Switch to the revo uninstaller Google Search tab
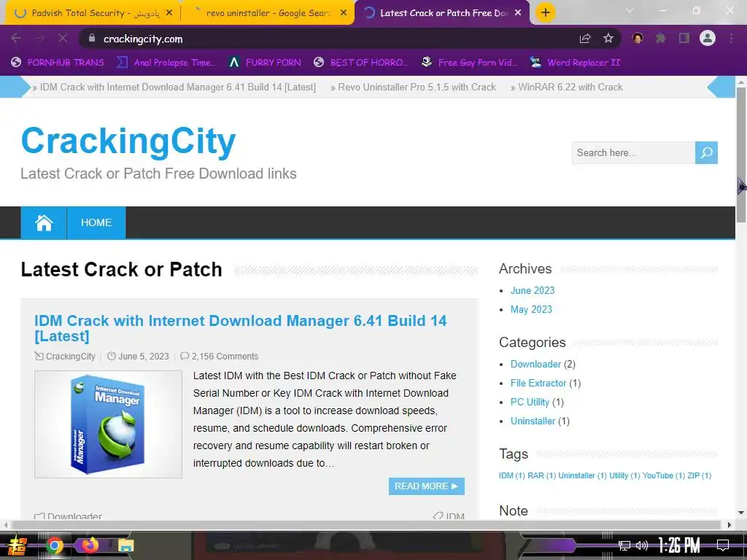 [267, 13]
